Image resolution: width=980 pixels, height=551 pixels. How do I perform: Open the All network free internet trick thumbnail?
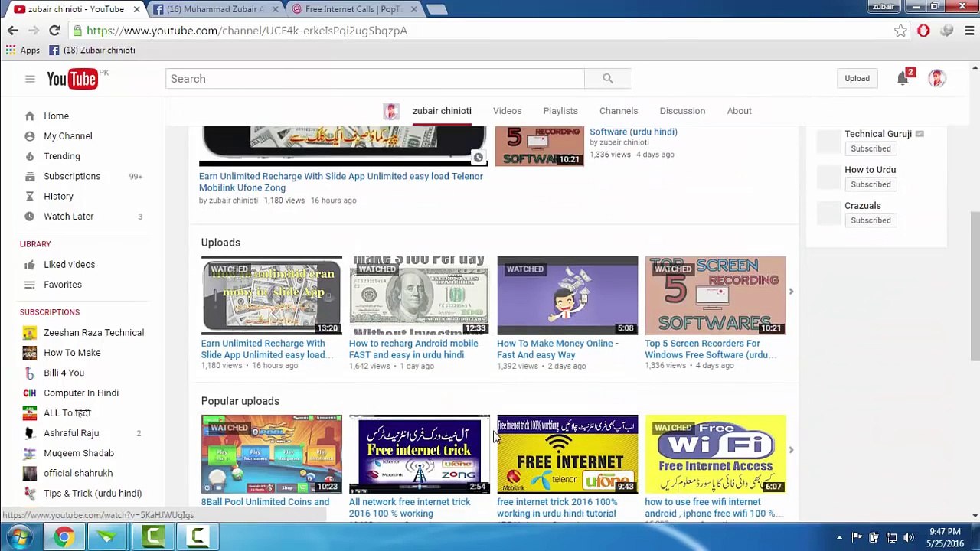pyautogui.click(x=420, y=454)
